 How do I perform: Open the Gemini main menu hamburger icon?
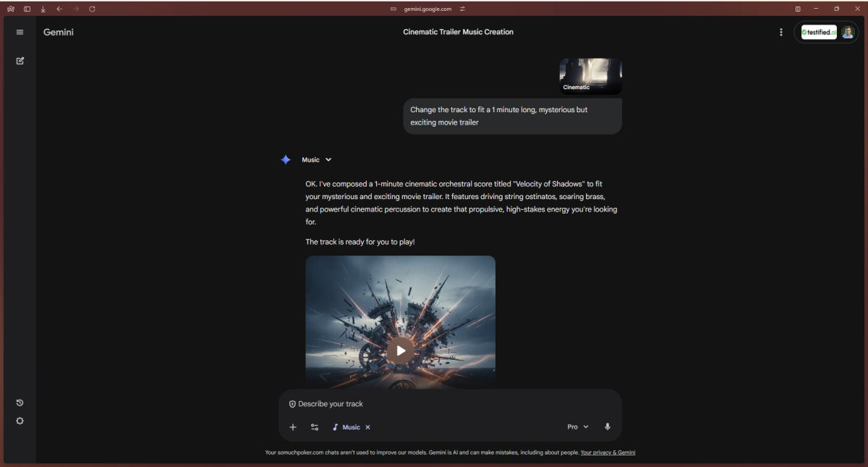point(20,32)
